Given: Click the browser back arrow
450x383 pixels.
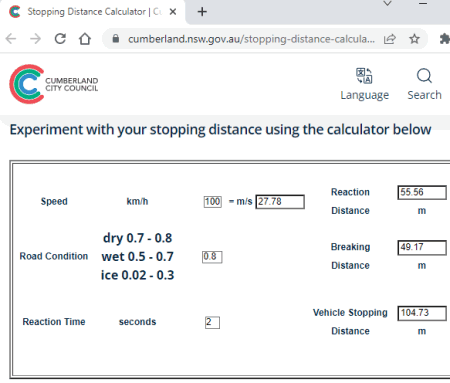Looking at the screenshot, I should [x=11, y=39].
